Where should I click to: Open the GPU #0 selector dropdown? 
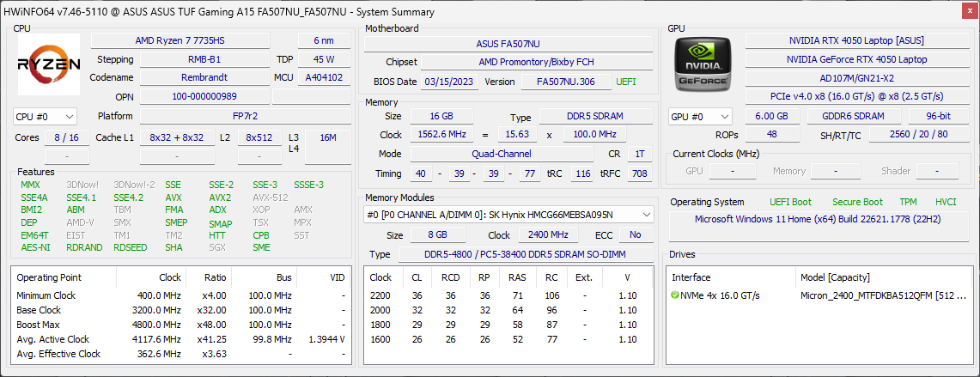point(700,116)
